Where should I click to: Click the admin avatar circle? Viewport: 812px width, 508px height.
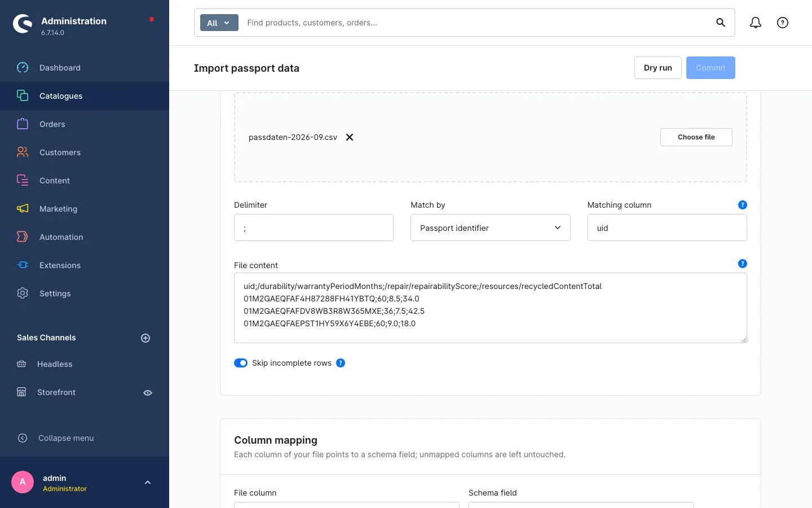click(x=23, y=482)
